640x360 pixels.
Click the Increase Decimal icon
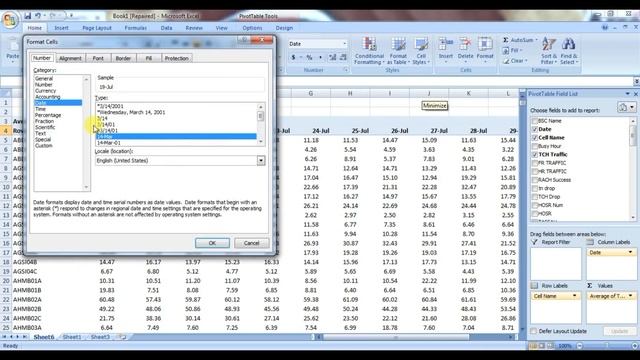[x=333, y=58]
